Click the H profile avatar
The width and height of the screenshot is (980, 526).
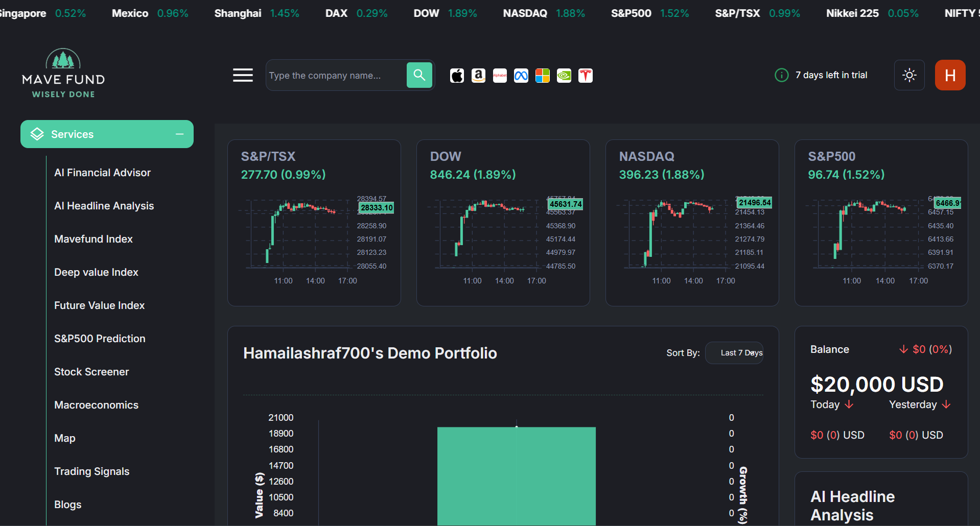950,75
